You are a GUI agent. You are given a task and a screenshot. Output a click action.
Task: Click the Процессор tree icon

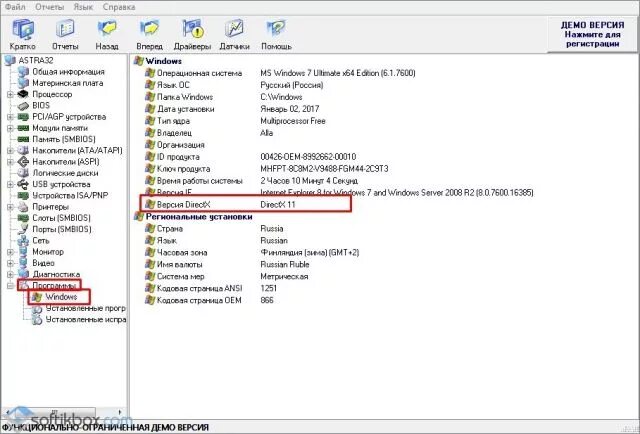click(23, 94)
